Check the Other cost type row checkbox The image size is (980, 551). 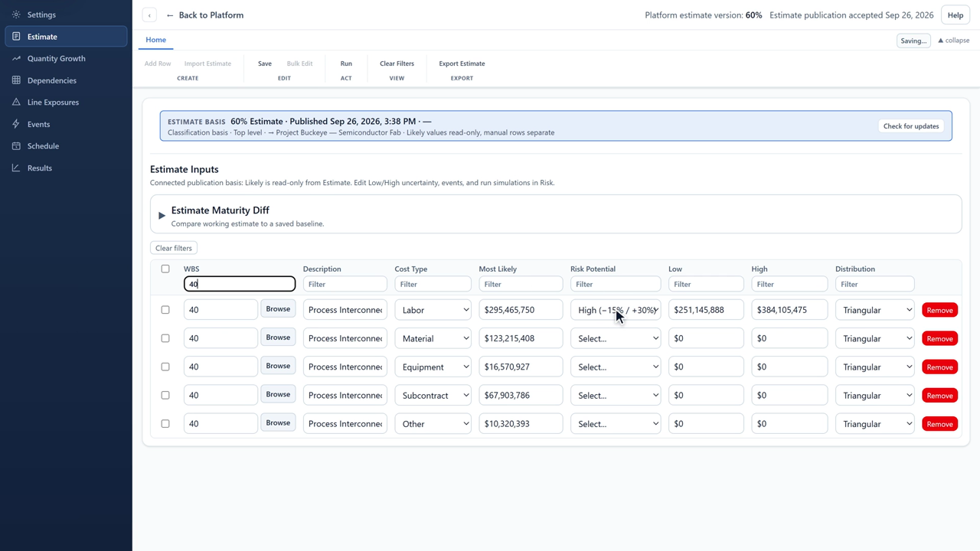click(x=165, y=423)
